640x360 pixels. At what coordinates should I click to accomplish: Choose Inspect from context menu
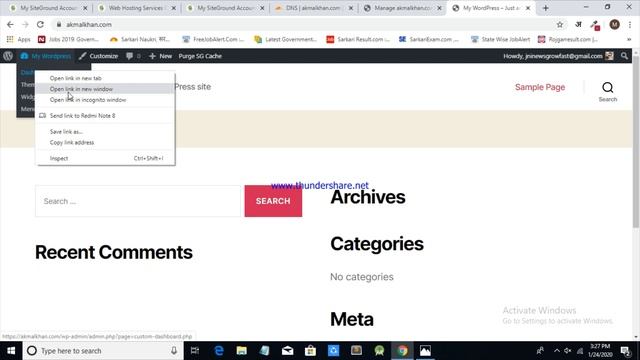pyautogui.click(x=105, y=158)
